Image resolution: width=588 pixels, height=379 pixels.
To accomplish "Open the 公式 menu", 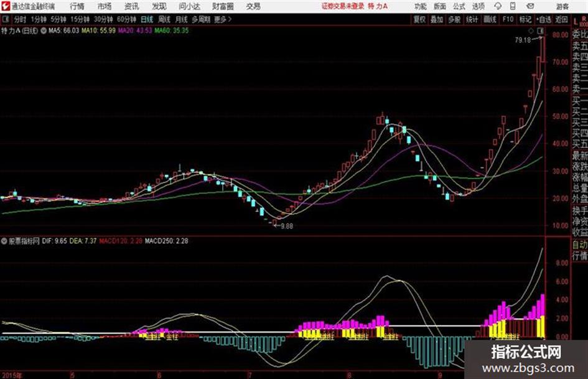I will (x=459, y=6).
